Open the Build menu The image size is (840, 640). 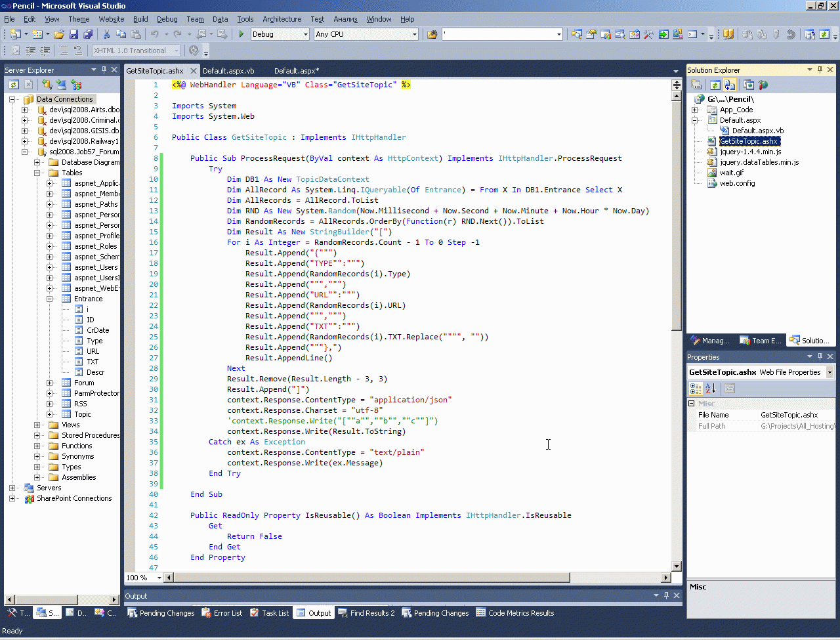tap(140, 19)
